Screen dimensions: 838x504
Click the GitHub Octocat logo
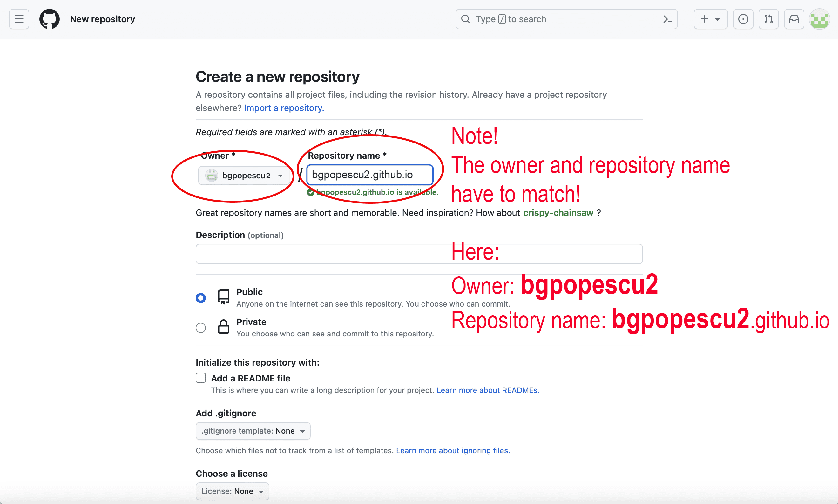point(50,19)
